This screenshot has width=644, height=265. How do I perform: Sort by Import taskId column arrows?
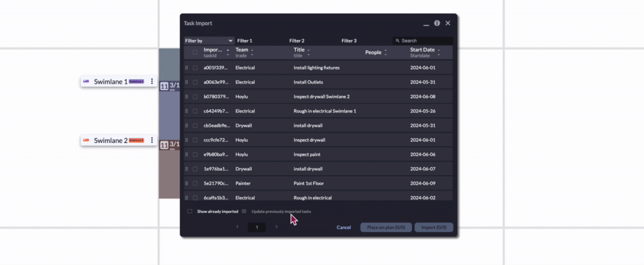[228, 53]
